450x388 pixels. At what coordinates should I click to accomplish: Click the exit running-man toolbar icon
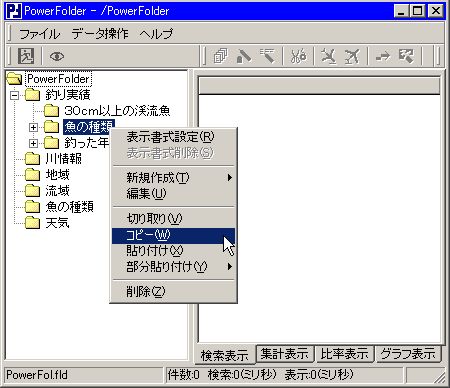coord(26,56)
